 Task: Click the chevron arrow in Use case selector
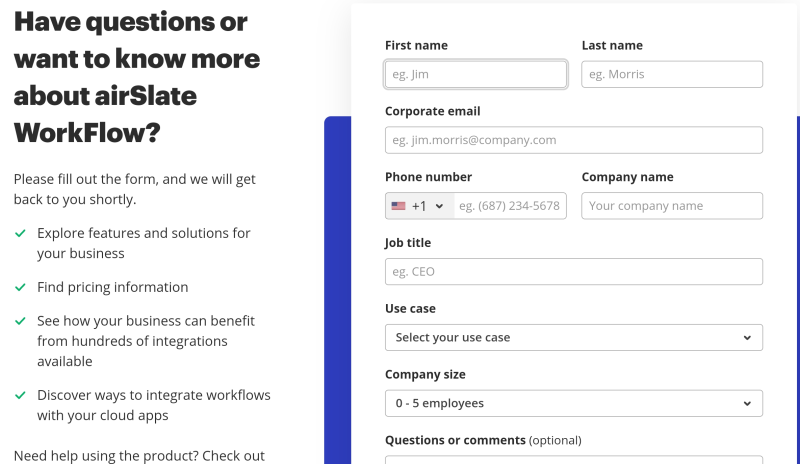747,337
